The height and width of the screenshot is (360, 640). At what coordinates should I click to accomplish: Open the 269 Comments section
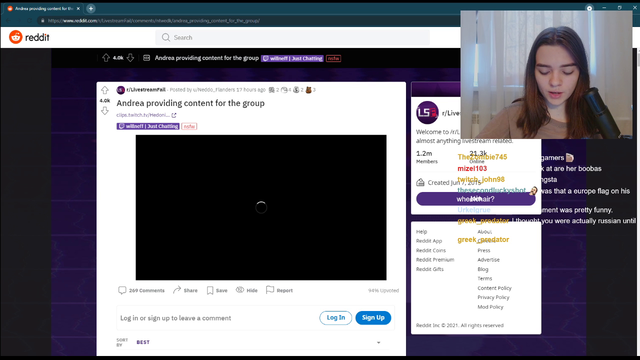click(x=141, y=290)
